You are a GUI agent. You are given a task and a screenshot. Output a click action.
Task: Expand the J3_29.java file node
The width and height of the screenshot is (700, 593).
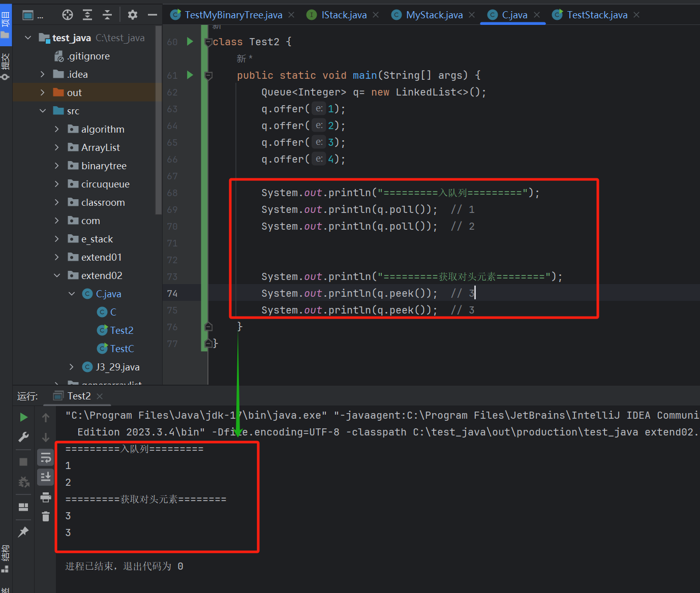(x=72, y=367)
